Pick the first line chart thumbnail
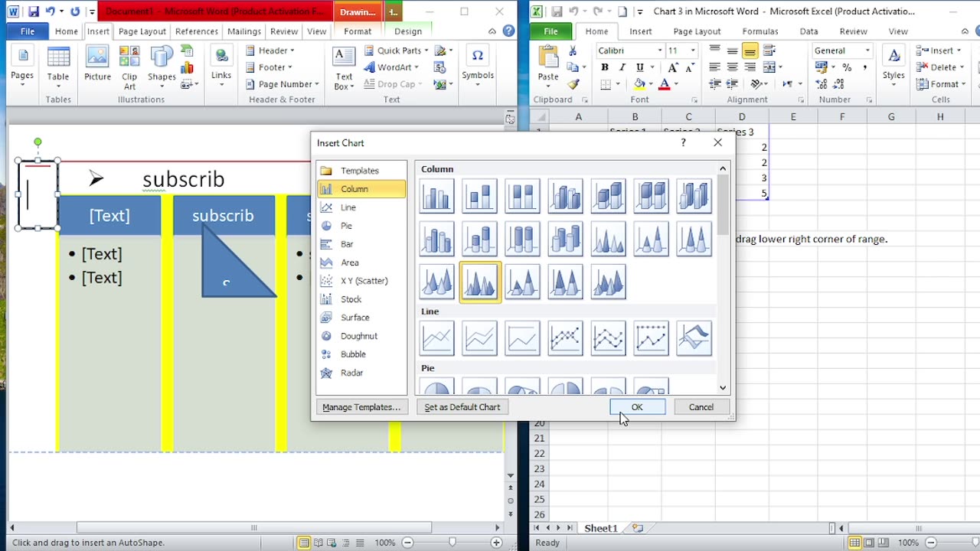 (x=436, y=337)
